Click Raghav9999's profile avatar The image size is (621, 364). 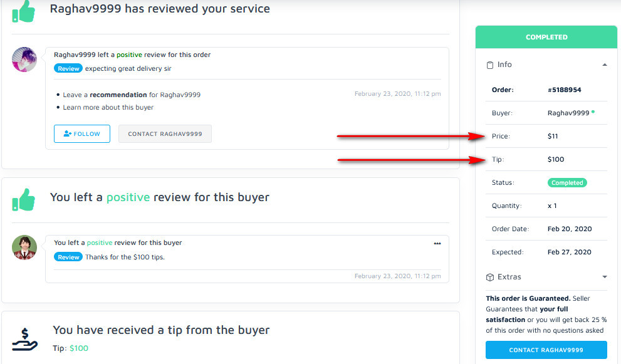click(24, 60)
